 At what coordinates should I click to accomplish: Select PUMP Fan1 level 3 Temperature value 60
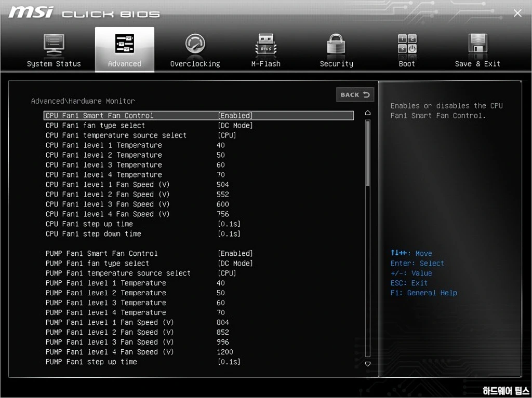[x=220, y=303]
